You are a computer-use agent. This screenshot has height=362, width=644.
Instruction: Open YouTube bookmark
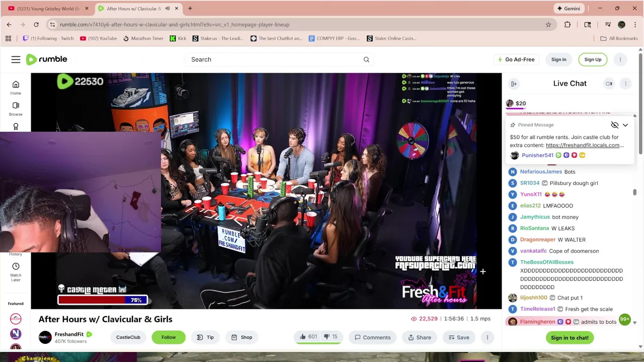98,38
